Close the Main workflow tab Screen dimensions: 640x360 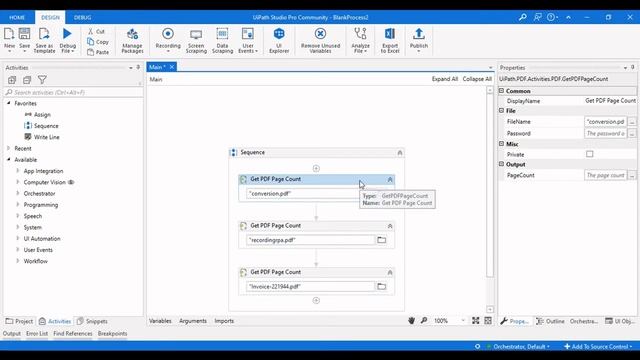(x=172, y=67)
